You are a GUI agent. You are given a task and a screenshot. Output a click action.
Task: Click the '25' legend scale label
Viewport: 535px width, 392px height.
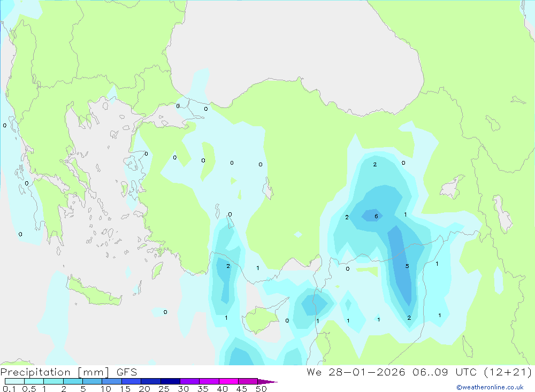pos(164,389)
